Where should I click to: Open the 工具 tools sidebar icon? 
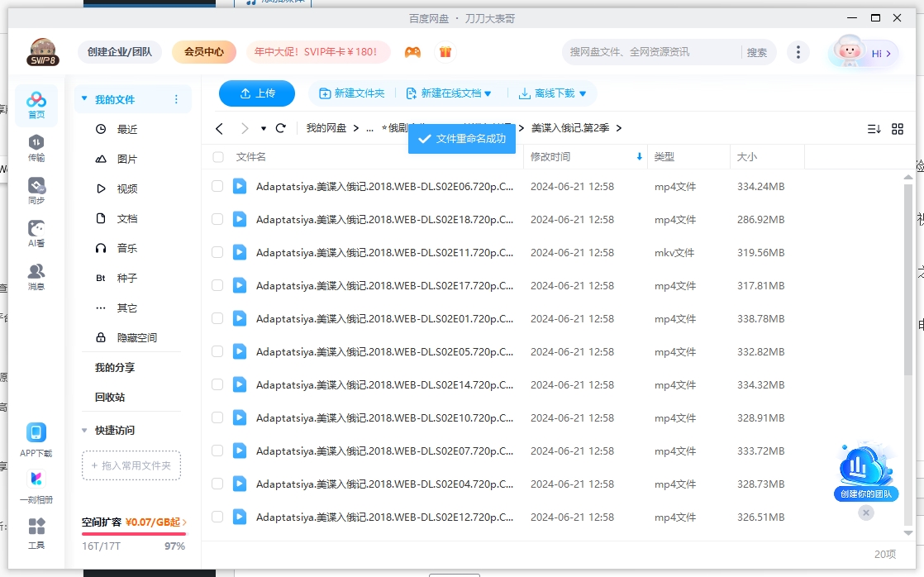[x=36, y=532]
